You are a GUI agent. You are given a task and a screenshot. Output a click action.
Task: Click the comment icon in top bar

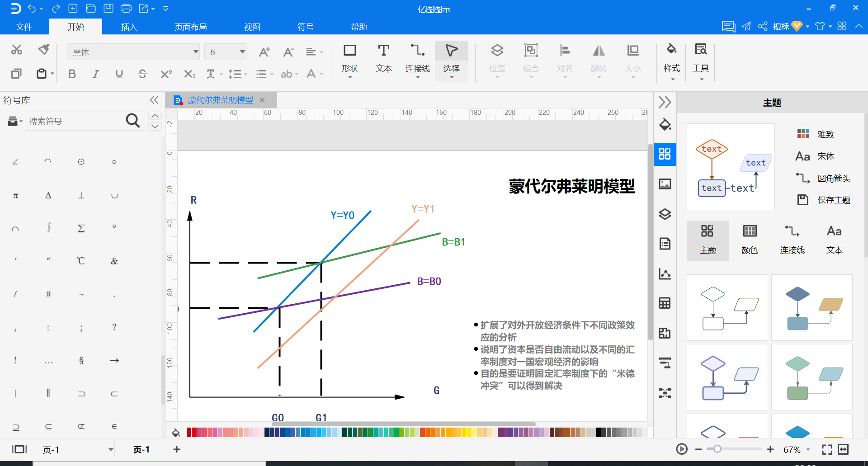pyautogui.click(x=728, y=26)
